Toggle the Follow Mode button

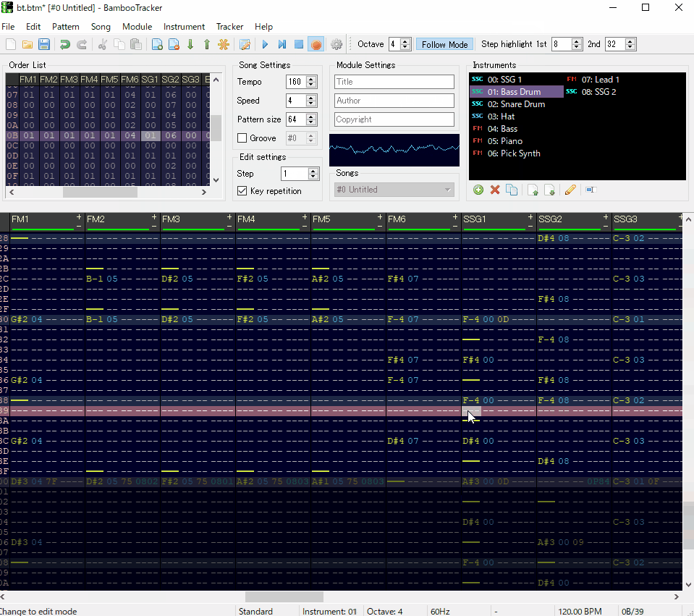[444, 44]
